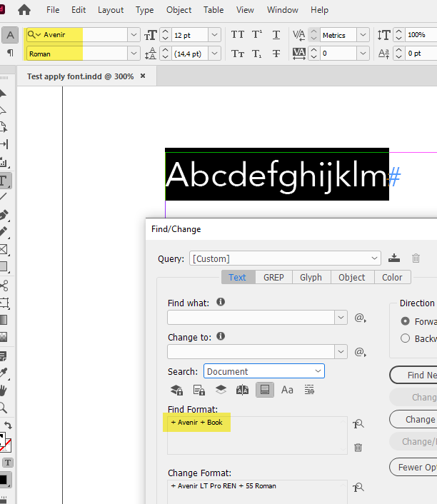The image size is (437, 504).
Task: Open the Type menu
Action: (x=144, y=10)
